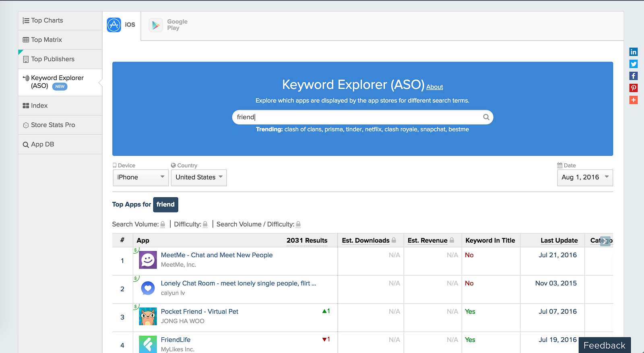The width and height of the screenshot is (644, 353).
Task: Open the Device dropdown (iPhone)
Action: point(140,178)
